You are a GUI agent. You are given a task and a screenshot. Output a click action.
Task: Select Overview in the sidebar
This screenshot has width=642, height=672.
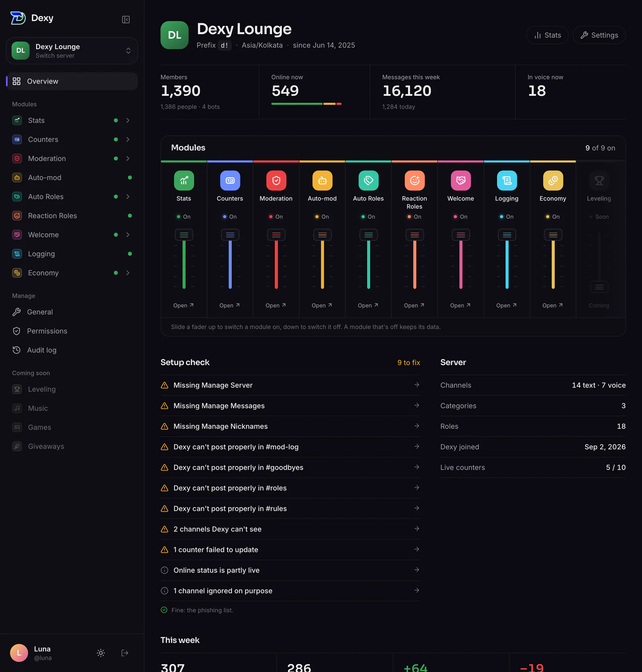72,81
